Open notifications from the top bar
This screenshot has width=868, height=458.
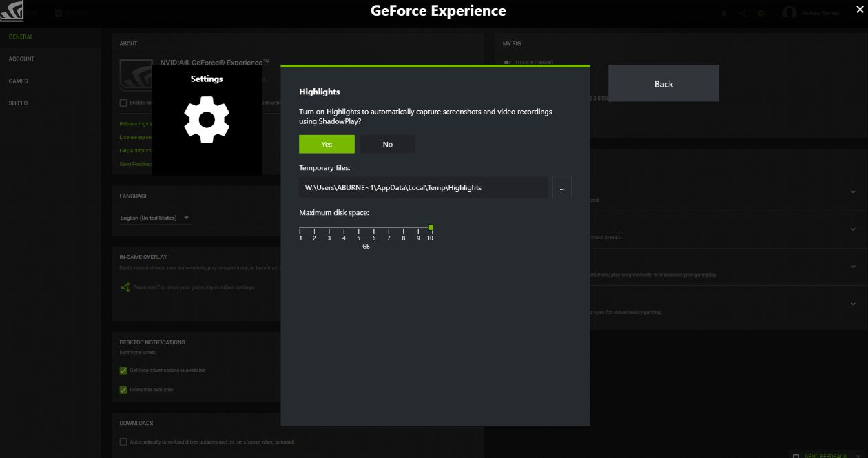[723, 12]
